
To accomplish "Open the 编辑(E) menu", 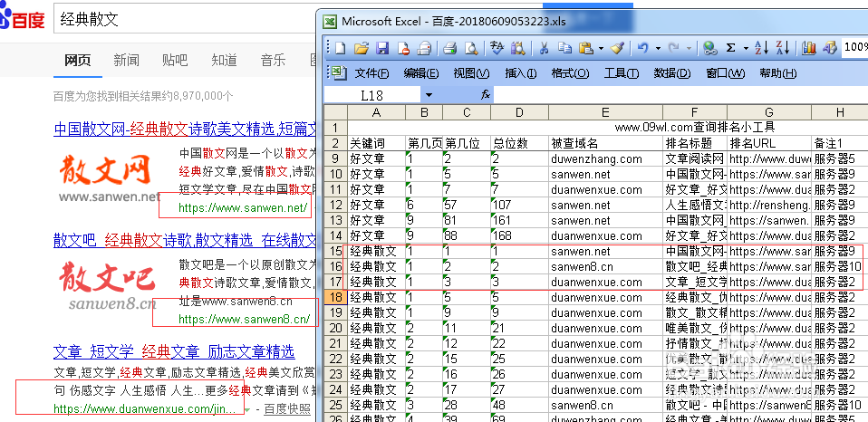I will point(420,73).
